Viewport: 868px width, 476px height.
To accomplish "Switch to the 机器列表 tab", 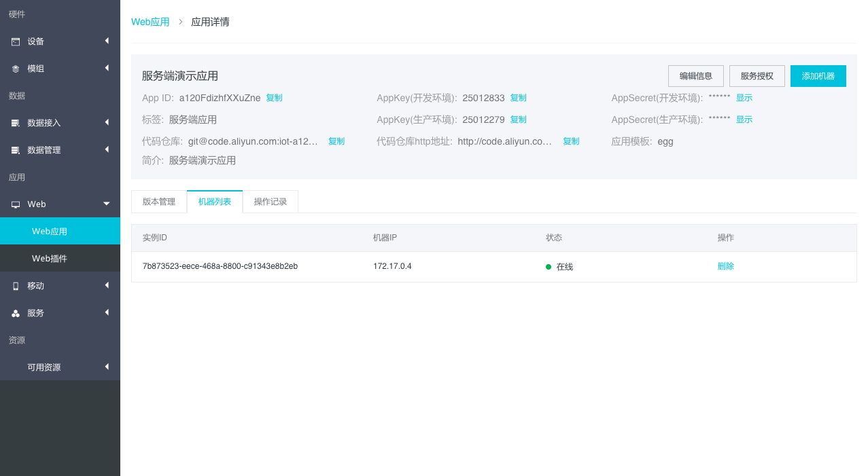I will [215, 202].
